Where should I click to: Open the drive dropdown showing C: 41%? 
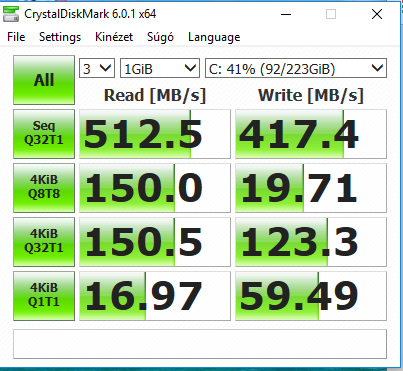coord(296,68)
